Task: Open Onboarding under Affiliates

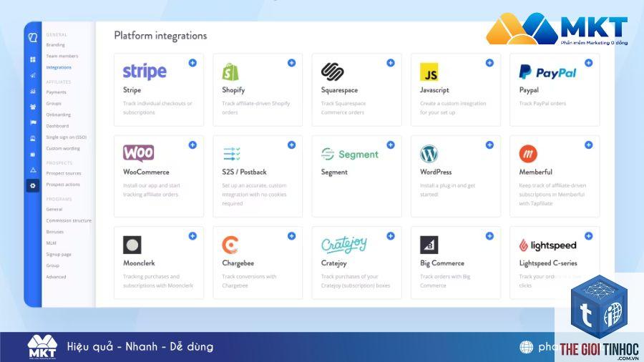Action: point(59,114)
